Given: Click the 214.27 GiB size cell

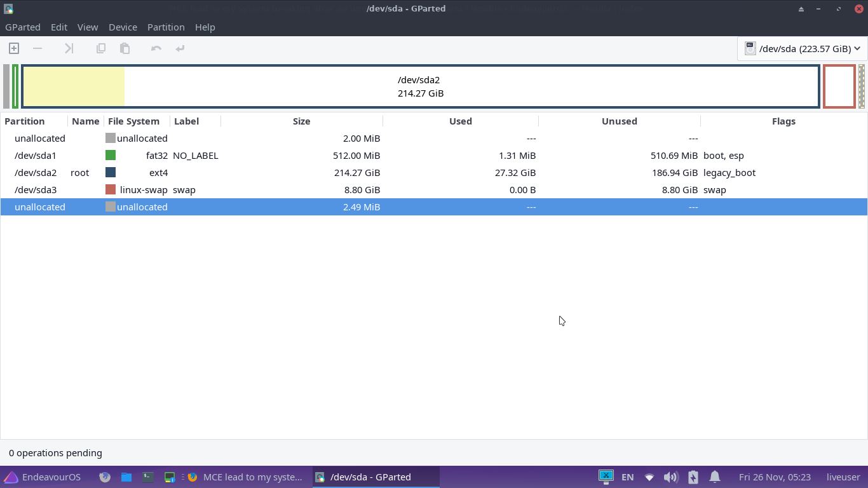Looking at the screenshot, I should pos(357,173).
